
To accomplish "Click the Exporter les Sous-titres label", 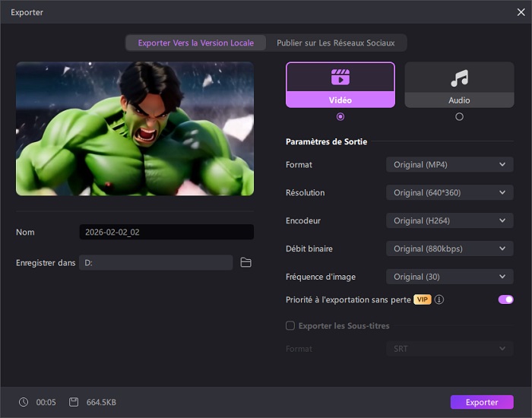I will [x=344, y=326].
